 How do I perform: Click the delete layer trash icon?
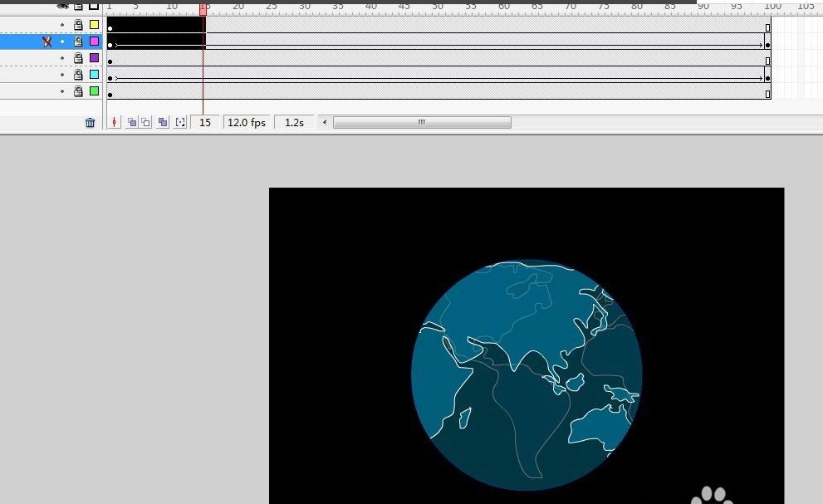90,123
